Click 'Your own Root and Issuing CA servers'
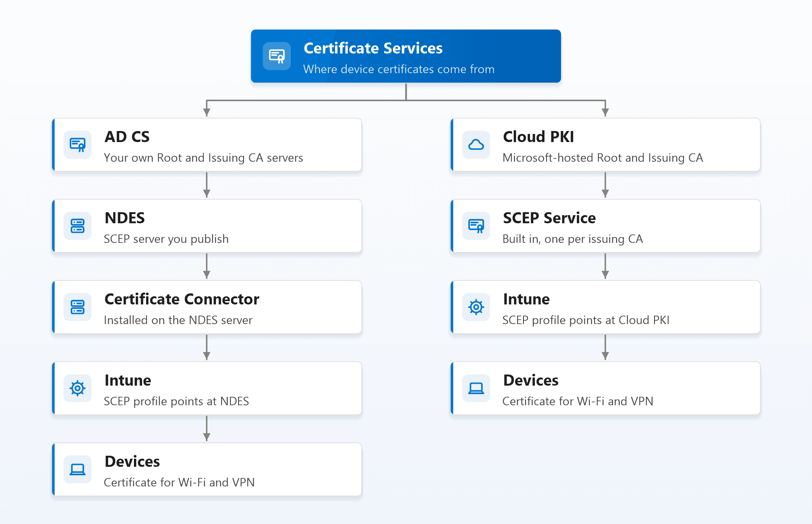 pyautogui.click(x=203, y=158)
